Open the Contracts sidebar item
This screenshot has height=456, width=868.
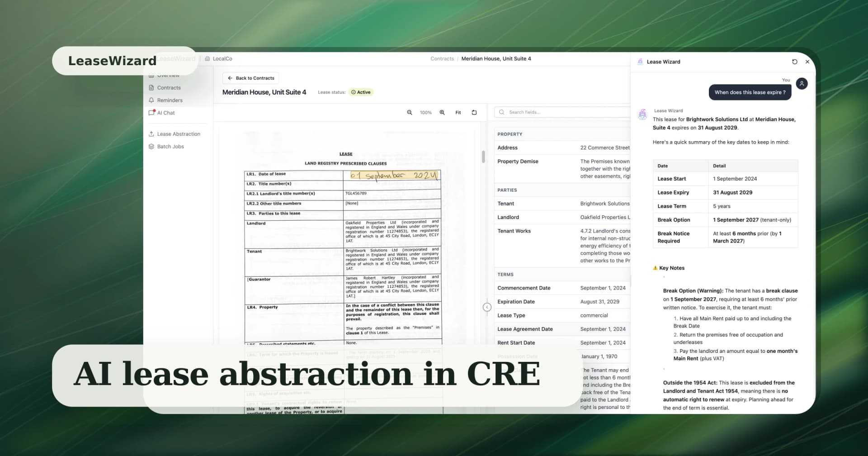point(165,88)
